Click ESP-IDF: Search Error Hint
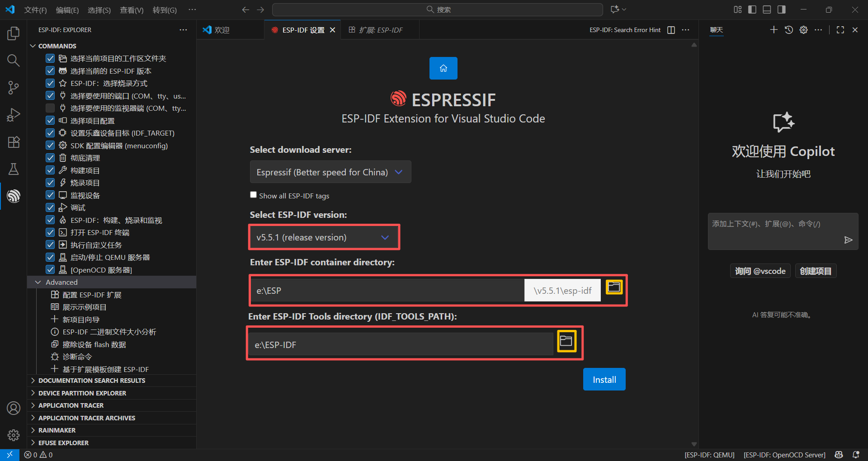 point(625,30)
